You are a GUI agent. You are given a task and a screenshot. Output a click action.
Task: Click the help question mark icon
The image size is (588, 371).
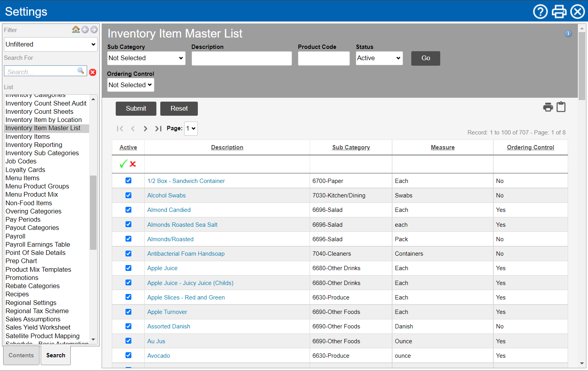(540, 12)
